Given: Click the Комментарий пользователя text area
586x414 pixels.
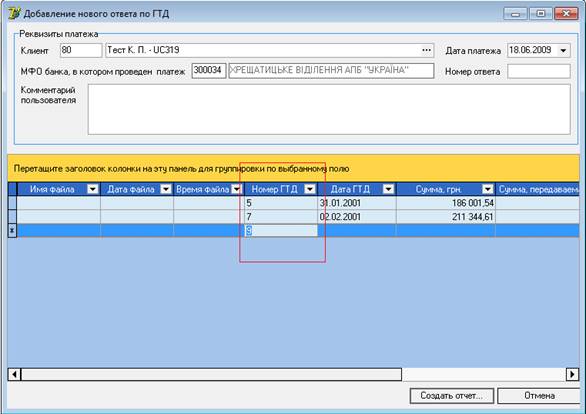Looking at the screenshot, I should click(329, 109).
